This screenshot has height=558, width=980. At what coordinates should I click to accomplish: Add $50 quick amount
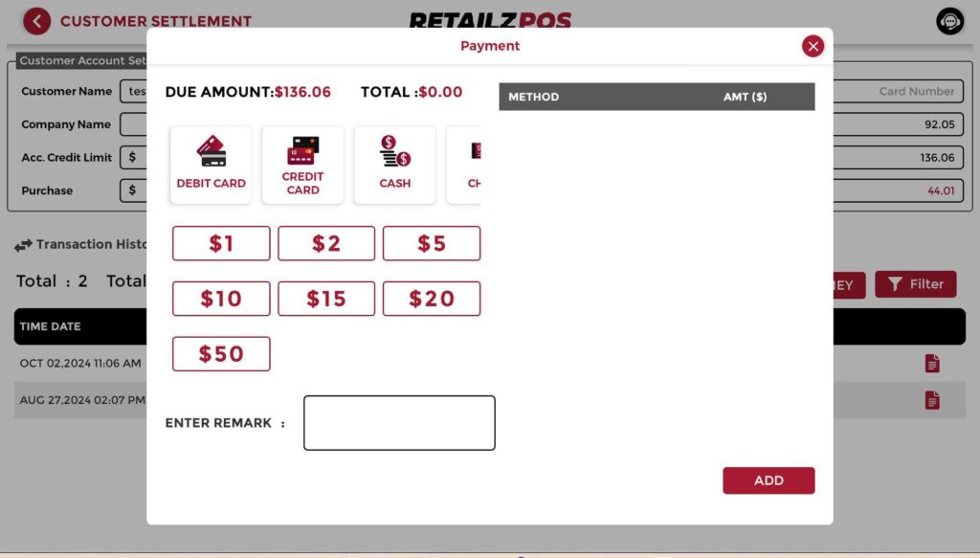click(x=221, y=354)
